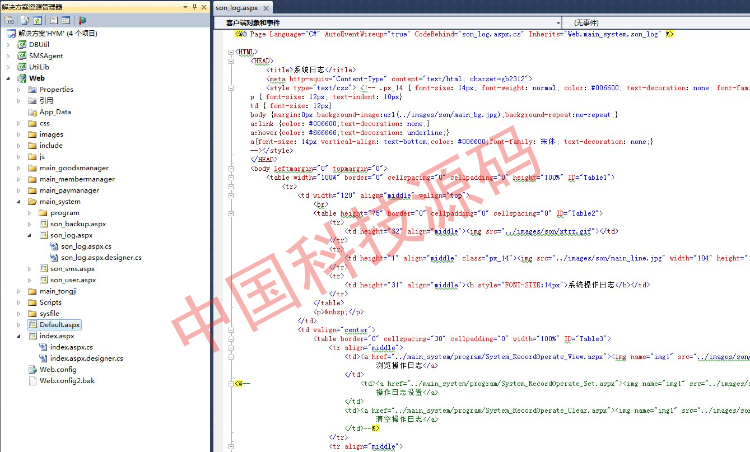This screenshot has height=452, width=750.
Task: Click son_log.aspx.designer.cs file icon
Action: point(54,257)
